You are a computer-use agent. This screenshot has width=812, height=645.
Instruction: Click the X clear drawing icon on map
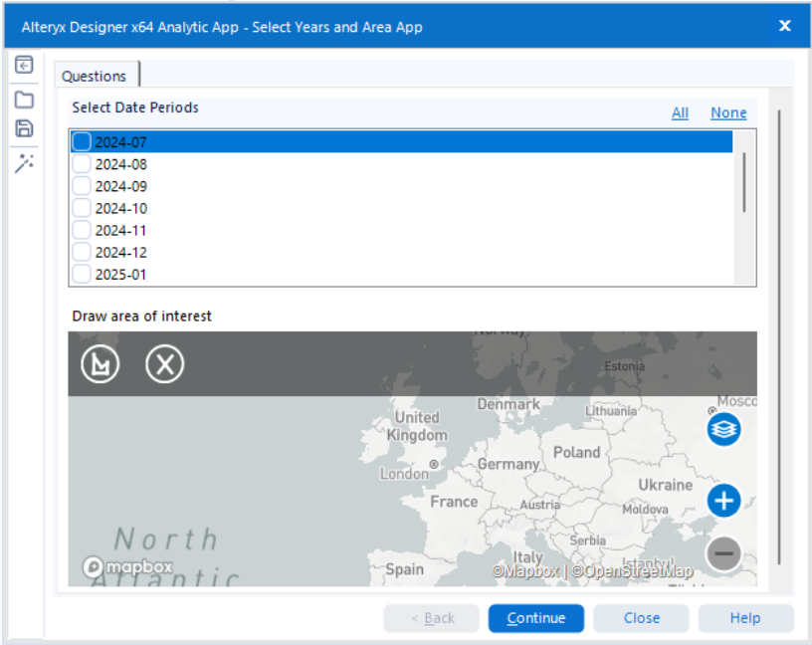(165, 364)
